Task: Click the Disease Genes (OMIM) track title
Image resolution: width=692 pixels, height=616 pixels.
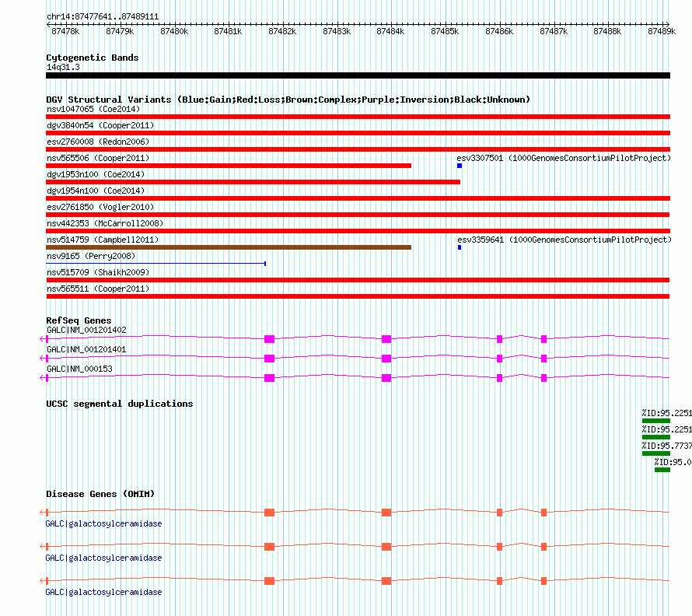Action: [x=100, y=494]
